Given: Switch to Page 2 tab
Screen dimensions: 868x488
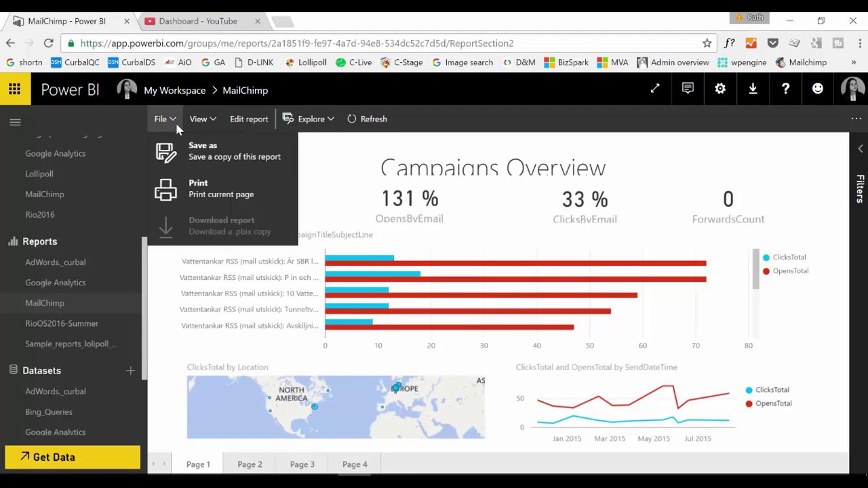Looking at the screenshot, I should pos(250,464).
